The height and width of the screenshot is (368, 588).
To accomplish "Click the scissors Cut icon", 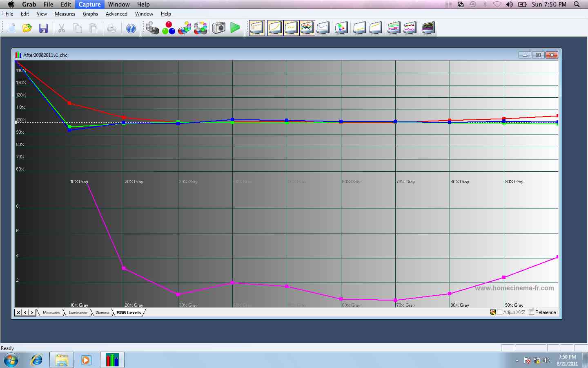I will pos(62,28).
